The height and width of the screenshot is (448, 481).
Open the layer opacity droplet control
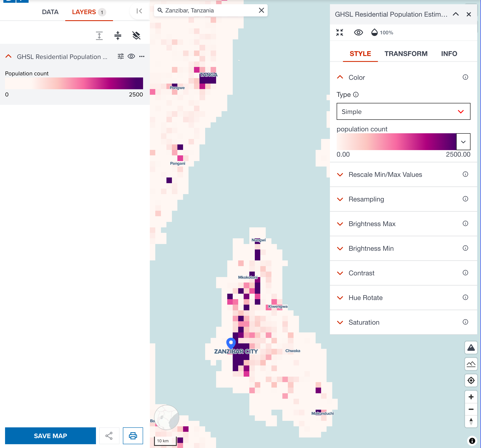coord(374,32)
